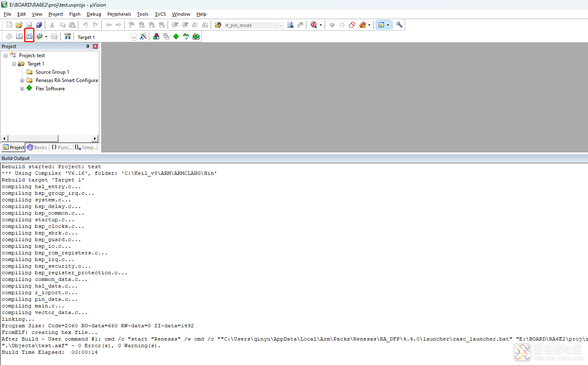The width and height of the screenshot is (588, 365).
Task: Open Options for Target magic wand icon
Action: point(143,36)
